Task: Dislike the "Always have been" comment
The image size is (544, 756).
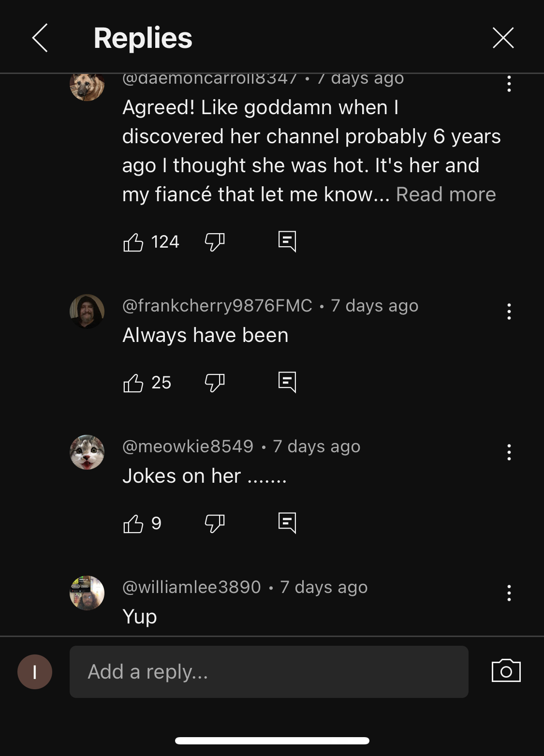Action: click(x=215, y=383)
